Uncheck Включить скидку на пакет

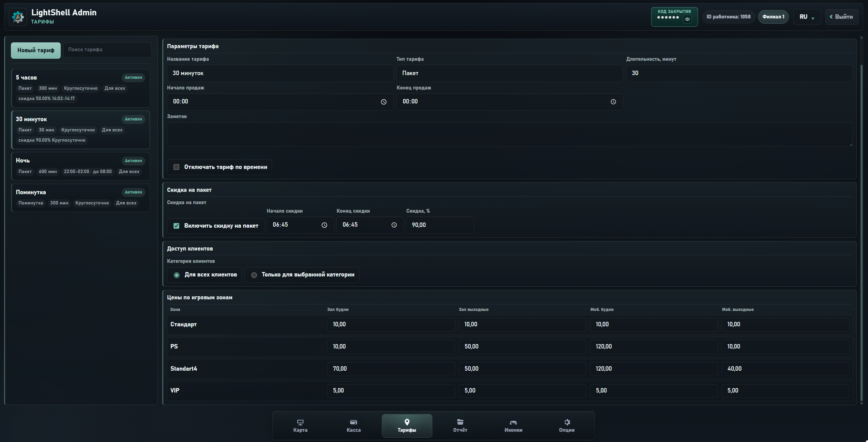pos(176,226)
